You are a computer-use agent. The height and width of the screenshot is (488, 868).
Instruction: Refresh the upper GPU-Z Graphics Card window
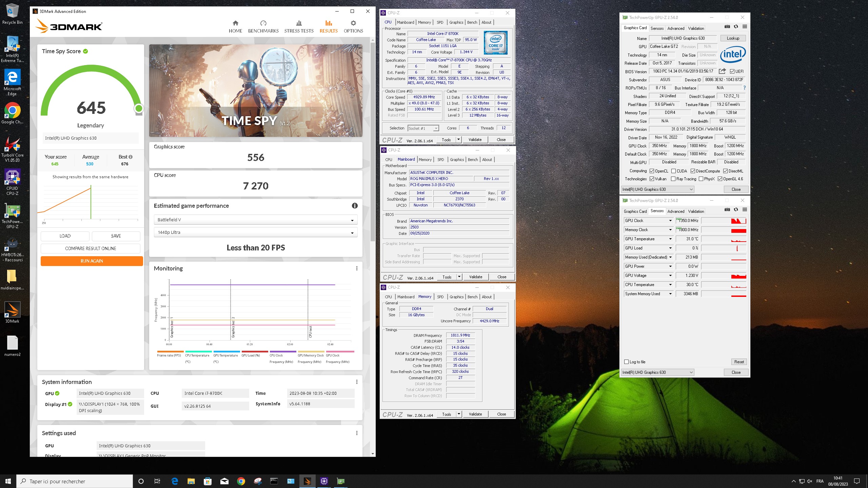[x=736, y=26]
